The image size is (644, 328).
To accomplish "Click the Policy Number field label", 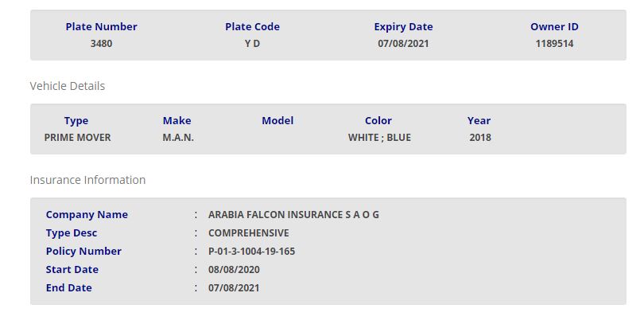I will click(x=83, y=252).
